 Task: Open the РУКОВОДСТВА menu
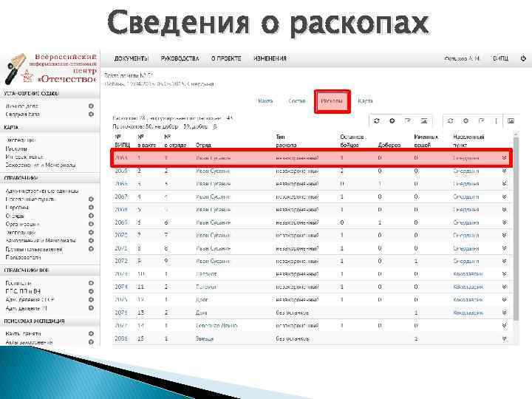point(180,58)
